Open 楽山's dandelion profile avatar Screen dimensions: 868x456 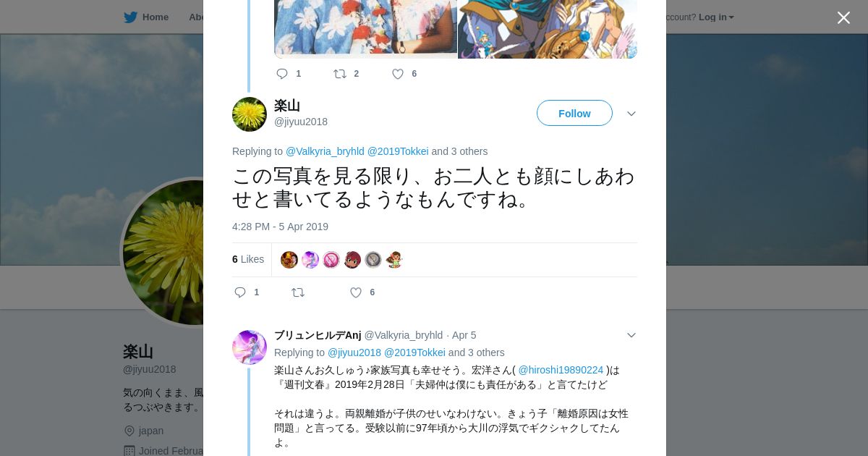[x=250, y=114]
